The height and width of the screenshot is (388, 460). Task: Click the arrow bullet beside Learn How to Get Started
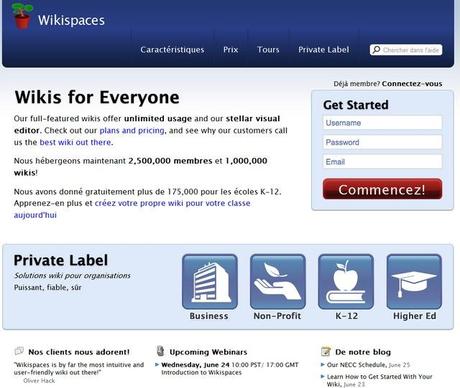[322, 376]
